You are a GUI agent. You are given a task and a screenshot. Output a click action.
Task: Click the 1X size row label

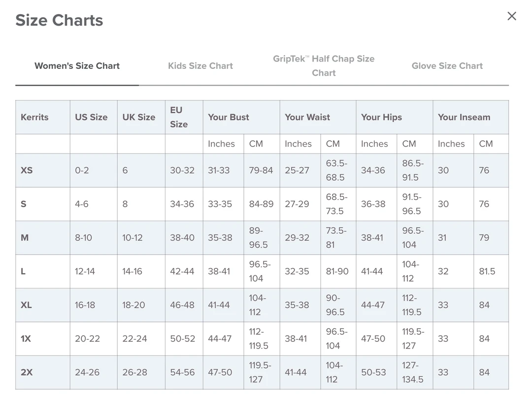(26, 339)
